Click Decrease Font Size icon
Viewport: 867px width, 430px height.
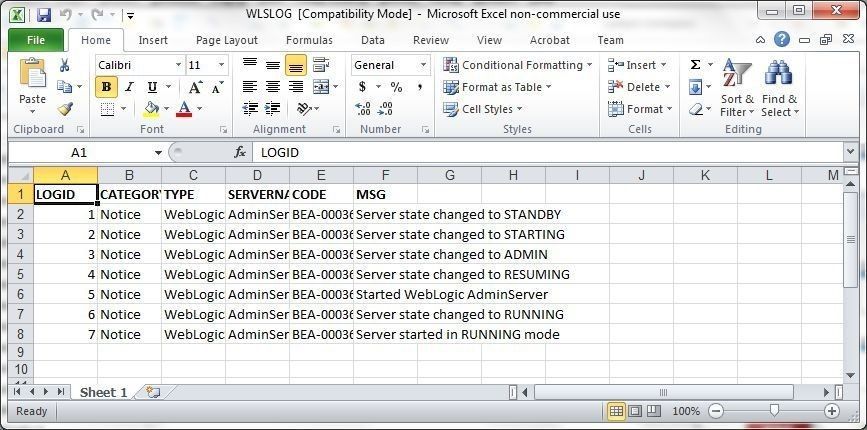pos(217,87)
